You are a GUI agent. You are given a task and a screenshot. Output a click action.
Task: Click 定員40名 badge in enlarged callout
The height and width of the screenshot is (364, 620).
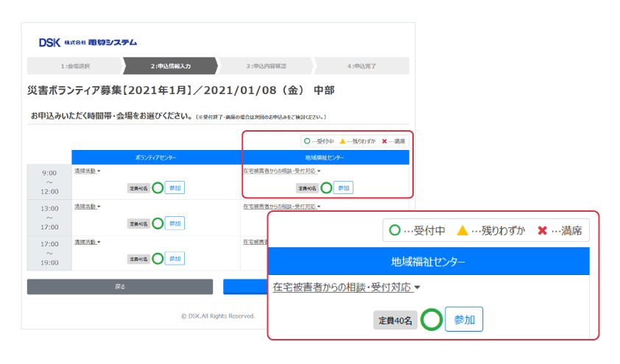point(395,321)
